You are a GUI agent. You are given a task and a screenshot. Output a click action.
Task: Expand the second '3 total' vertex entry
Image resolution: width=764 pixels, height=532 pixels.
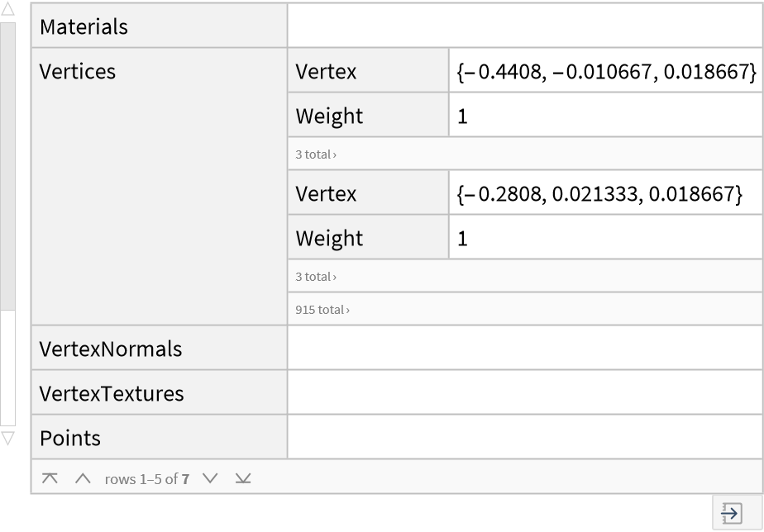316,277
